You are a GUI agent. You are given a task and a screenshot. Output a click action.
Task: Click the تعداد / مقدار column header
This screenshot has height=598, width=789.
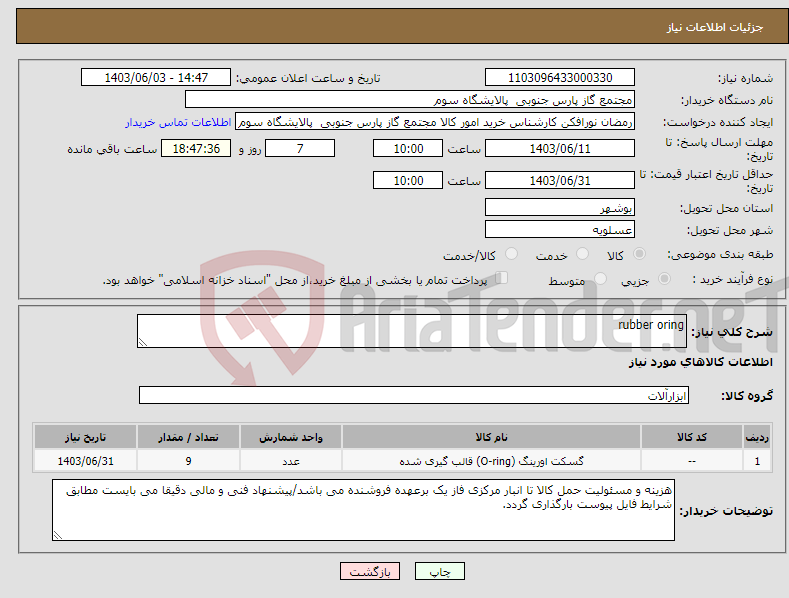(x=188, y=437)
